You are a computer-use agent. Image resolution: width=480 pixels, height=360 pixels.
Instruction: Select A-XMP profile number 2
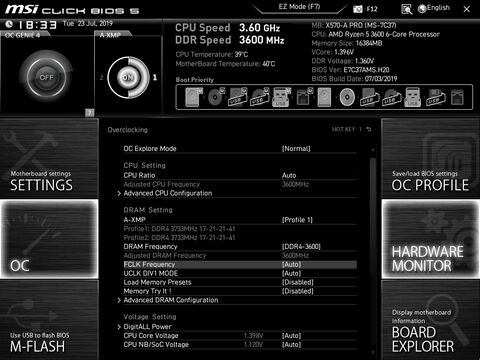(101, 77)
